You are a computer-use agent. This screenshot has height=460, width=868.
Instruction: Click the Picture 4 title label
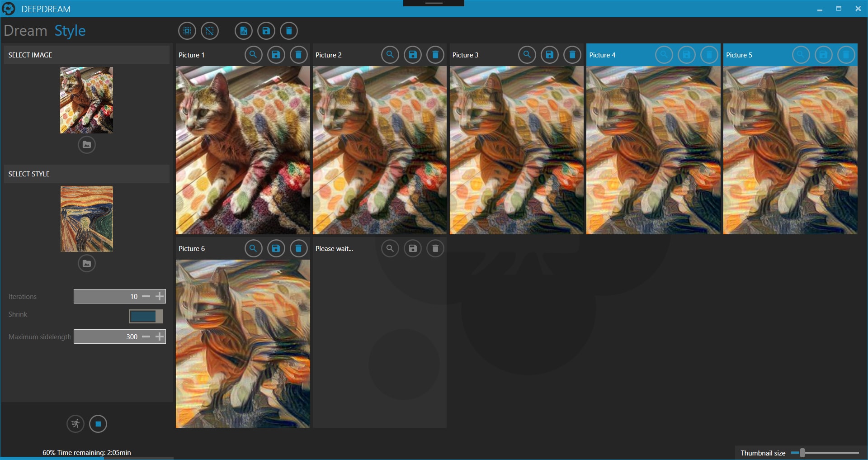click(x=602, y=55)
